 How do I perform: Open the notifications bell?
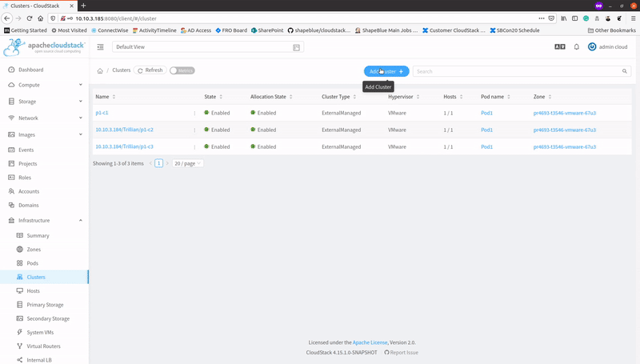coord(576,47)
